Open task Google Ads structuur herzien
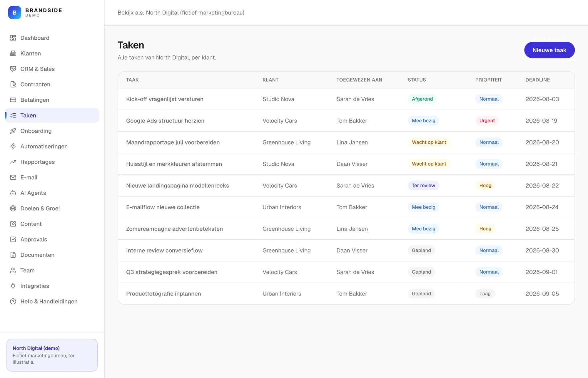 coord(165,121)
